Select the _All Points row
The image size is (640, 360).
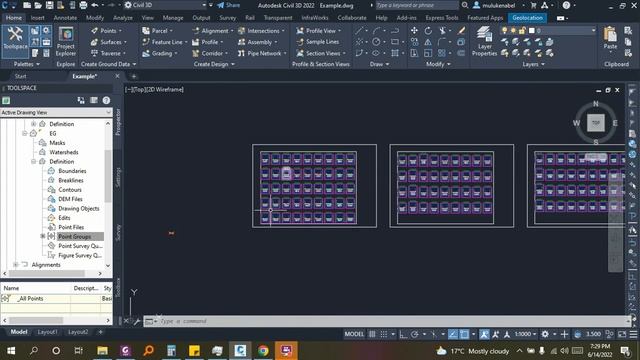point(56,298)
